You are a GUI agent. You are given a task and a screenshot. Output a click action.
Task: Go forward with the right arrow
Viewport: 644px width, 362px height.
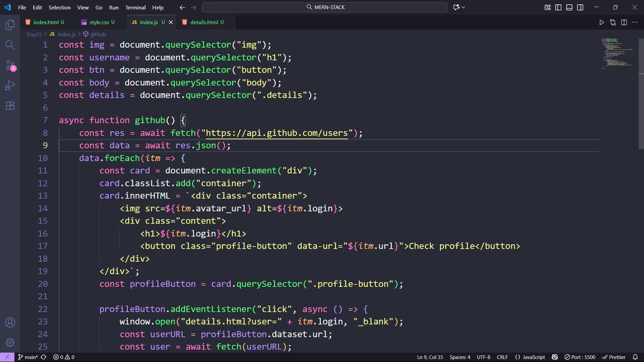coord(194,8)
